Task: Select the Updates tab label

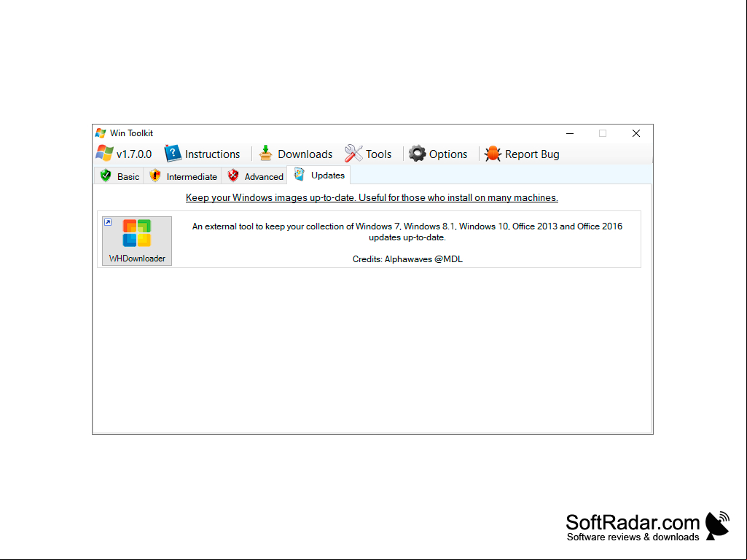Action: (x=328, y=176)
